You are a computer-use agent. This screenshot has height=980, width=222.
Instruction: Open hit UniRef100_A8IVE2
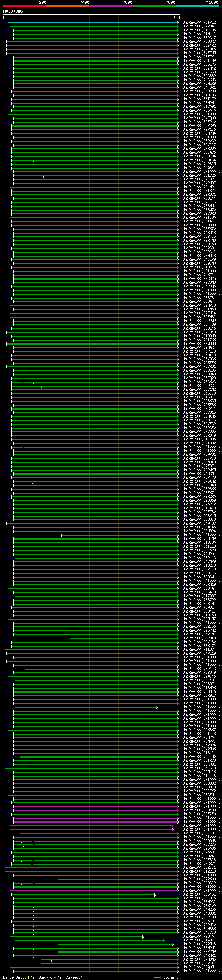pos(199,23)
